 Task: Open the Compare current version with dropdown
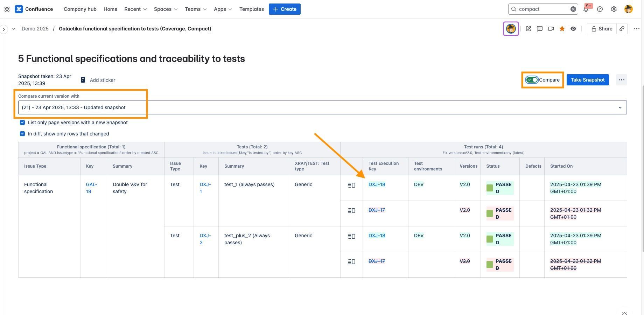coord(322,107)
